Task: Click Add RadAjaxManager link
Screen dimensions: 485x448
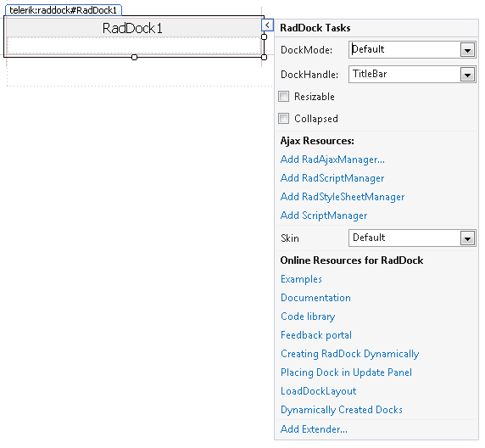Action: [x=332, y=160]
